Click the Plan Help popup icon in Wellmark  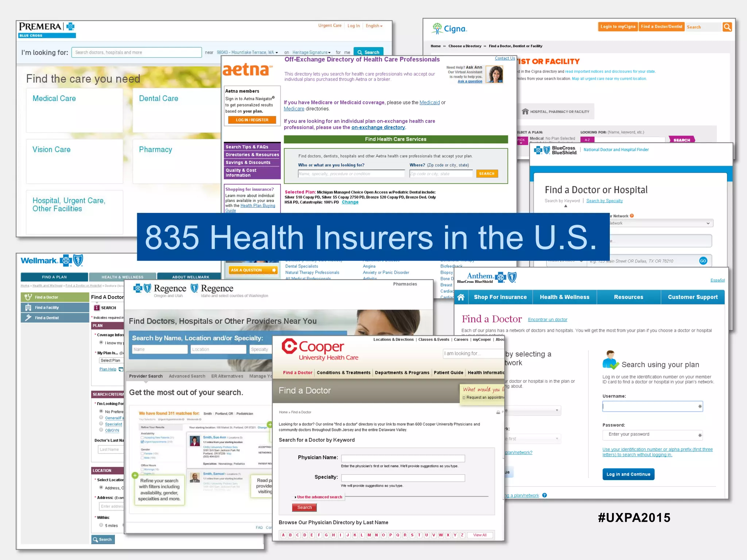pyautogui.click(x=121, y=369)
